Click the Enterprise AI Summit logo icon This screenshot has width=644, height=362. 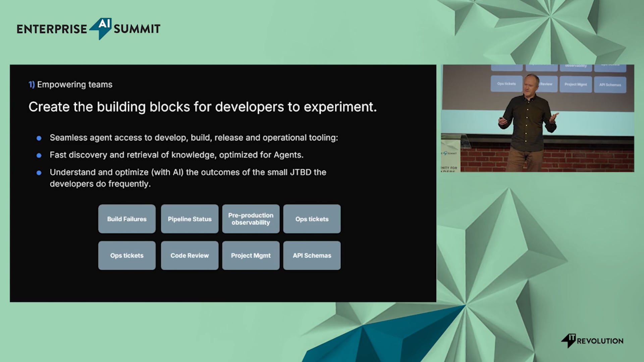(x=101, y=28)
